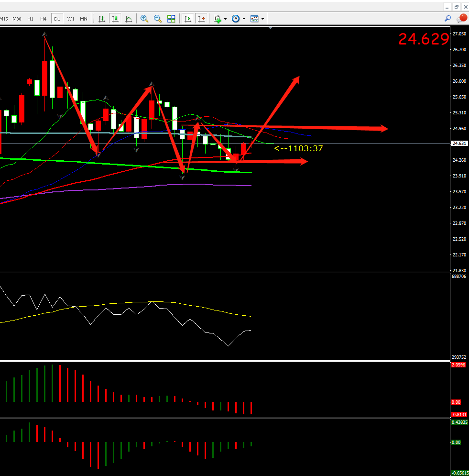The width and height of the screenshot is (469, 476).
Task: Click the add indicators icon
Action: point(218,19)
